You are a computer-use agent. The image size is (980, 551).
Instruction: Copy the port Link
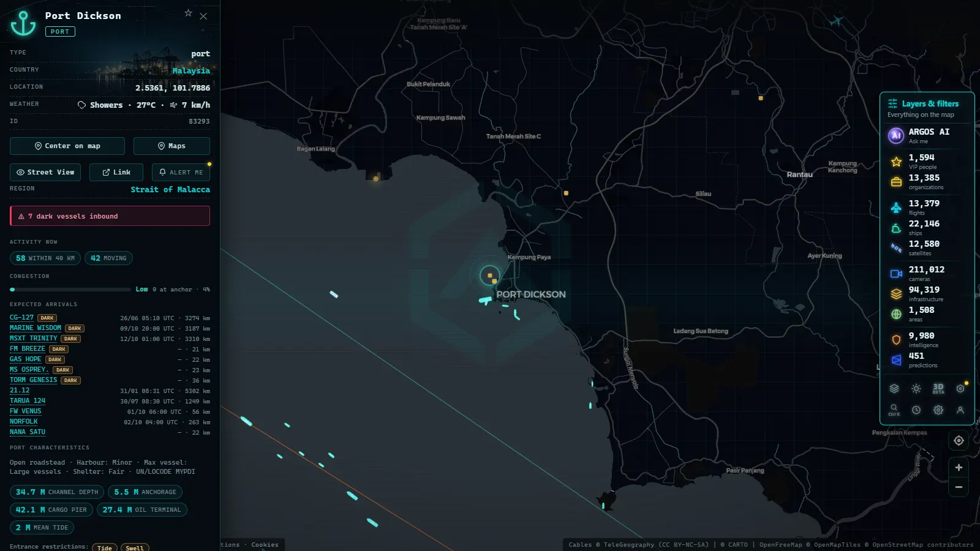116,172
